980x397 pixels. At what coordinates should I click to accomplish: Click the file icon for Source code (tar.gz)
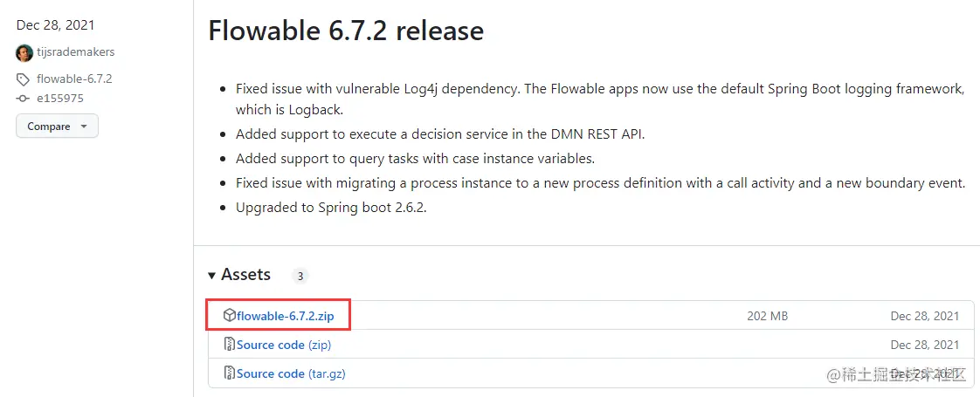point(229,373)
